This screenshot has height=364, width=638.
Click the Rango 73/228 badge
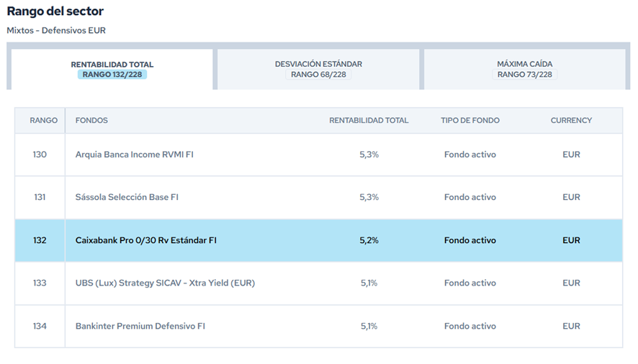524,74
